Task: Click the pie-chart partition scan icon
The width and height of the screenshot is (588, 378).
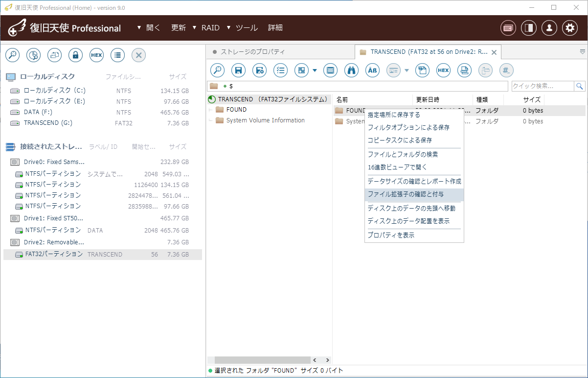Action: coord(33,55)
